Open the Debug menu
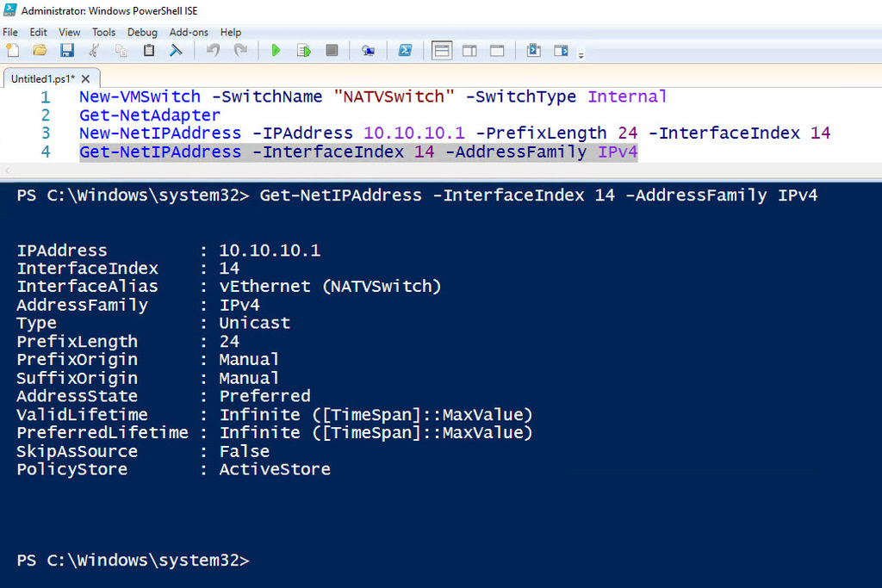 coord(142,32)
